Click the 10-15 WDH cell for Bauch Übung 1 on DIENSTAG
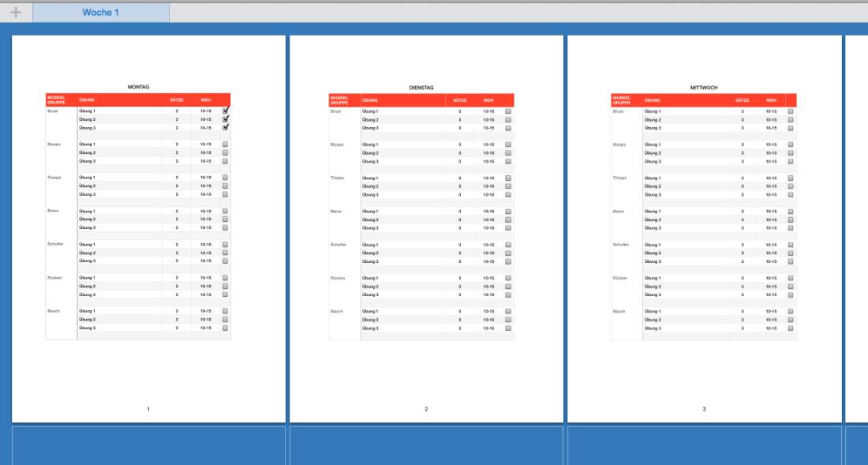The height and width of the screenshot is (465, 868). [488, 311]
